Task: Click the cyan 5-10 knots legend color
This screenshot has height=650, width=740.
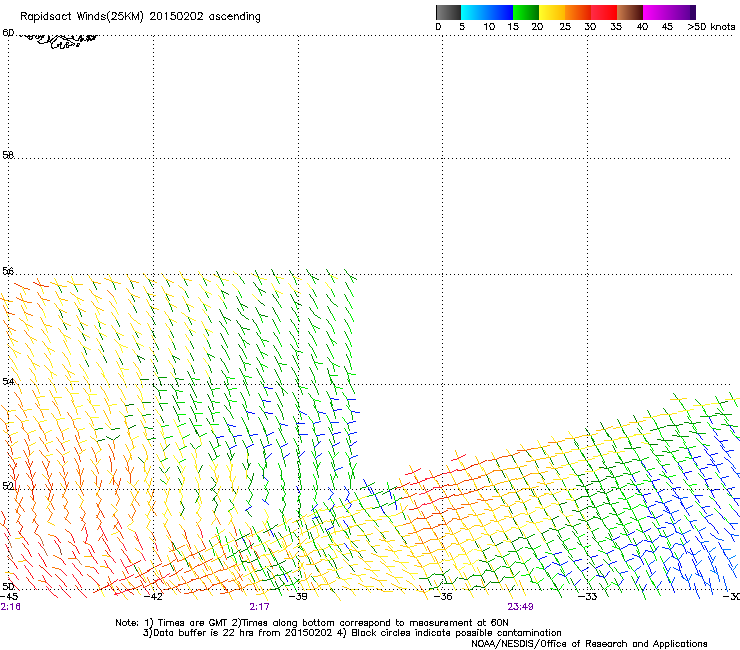Action: click(x=474, y=12)
